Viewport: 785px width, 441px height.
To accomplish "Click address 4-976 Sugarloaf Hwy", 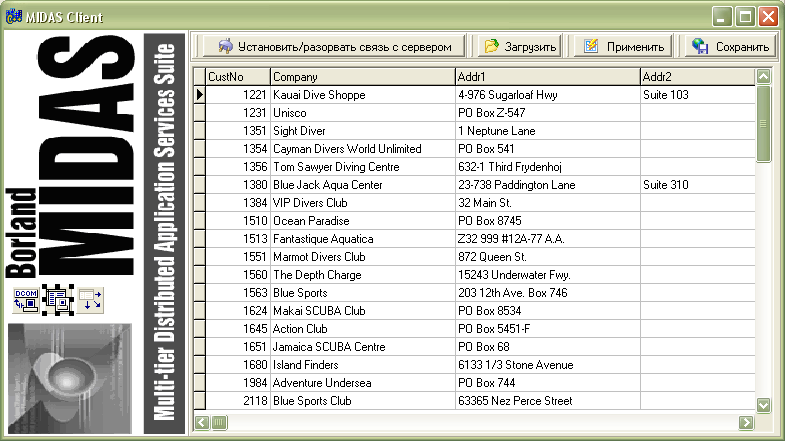I will [548, 95].
